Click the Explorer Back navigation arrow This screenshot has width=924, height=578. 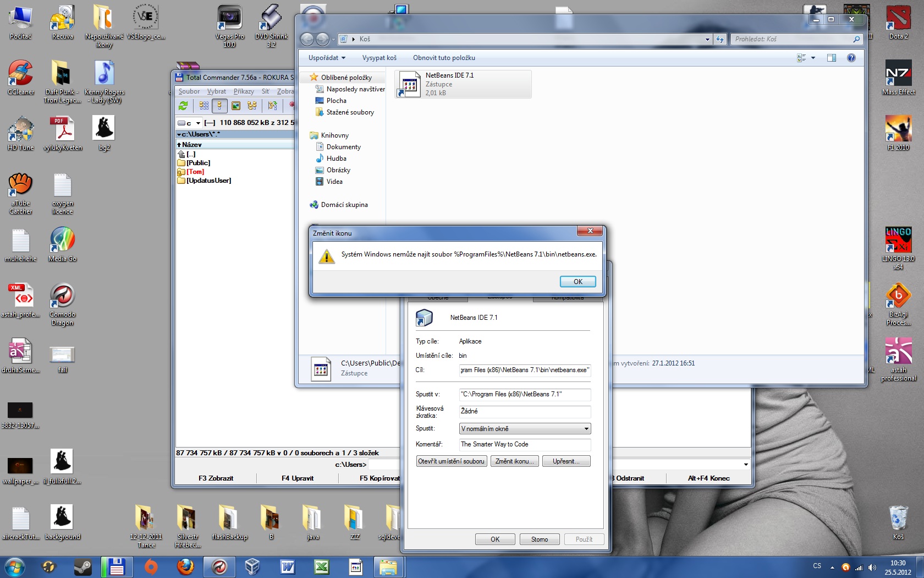[307, 39]
